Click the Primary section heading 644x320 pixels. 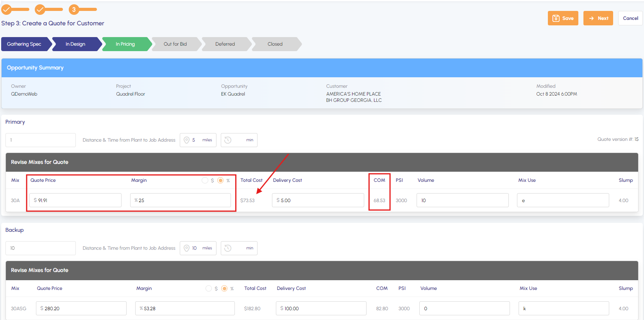(15, 122)
